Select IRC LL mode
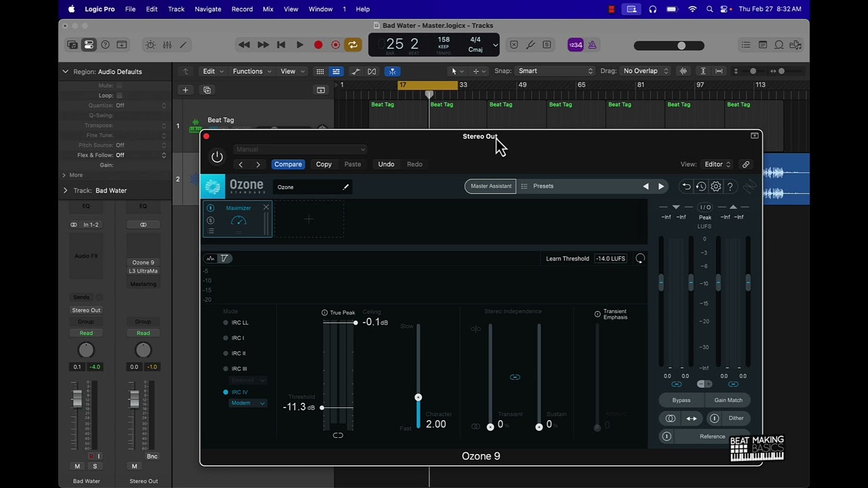The image size is (868, 488). [x=226, y=323]
